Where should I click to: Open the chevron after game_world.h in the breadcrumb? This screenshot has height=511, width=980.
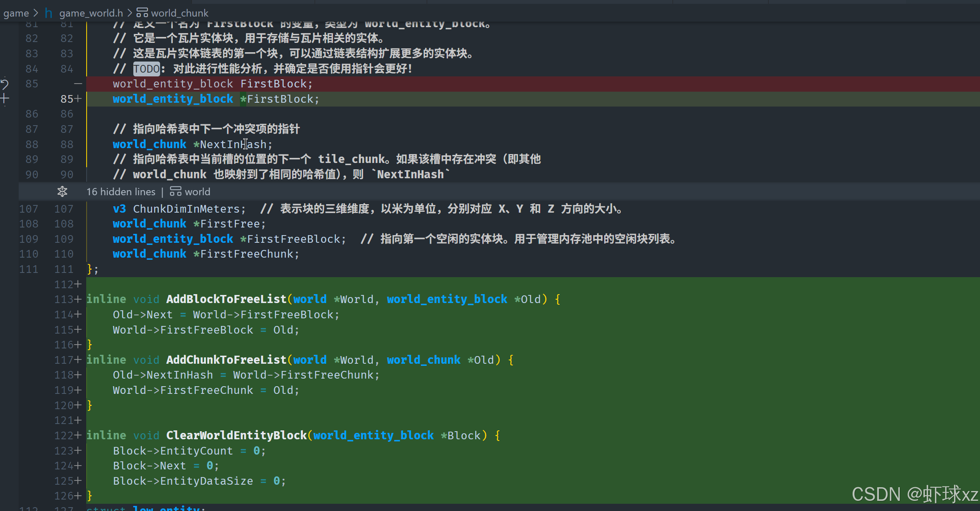pos(130,13)
